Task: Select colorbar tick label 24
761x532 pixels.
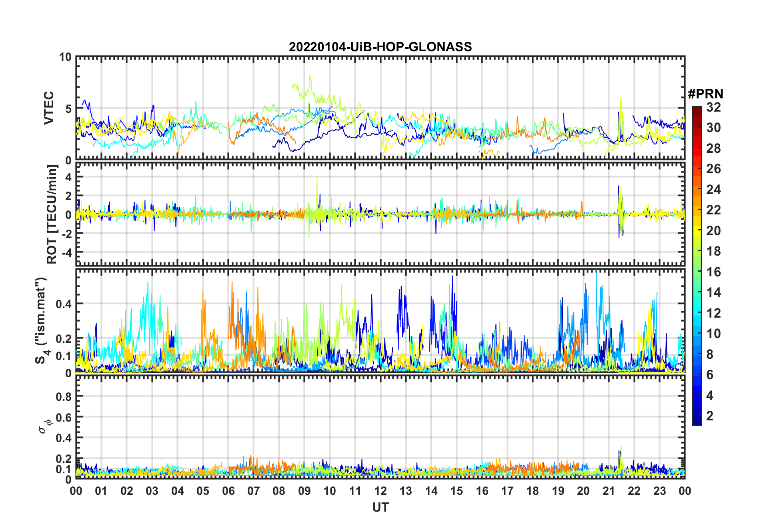Action: pos(713,190)
